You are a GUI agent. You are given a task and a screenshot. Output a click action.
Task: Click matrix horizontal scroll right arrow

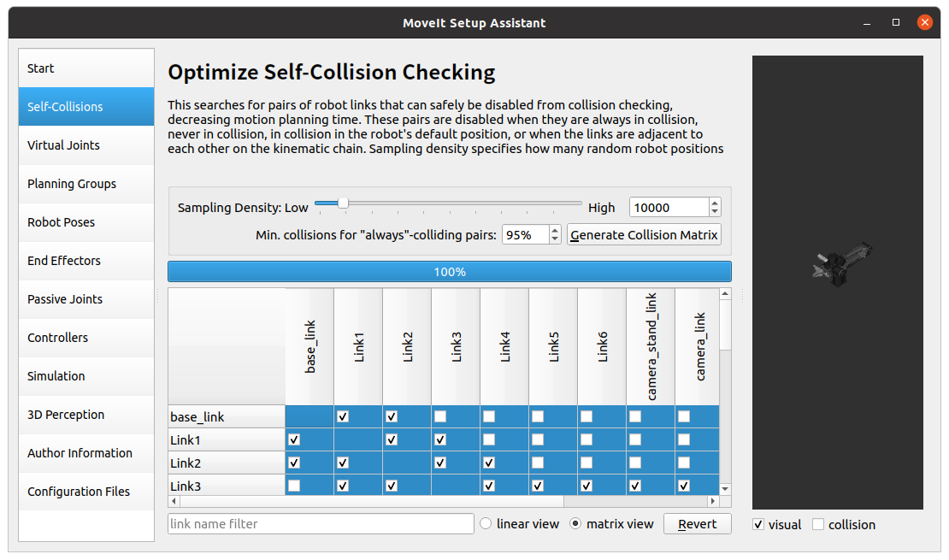[x=713, y=501]
